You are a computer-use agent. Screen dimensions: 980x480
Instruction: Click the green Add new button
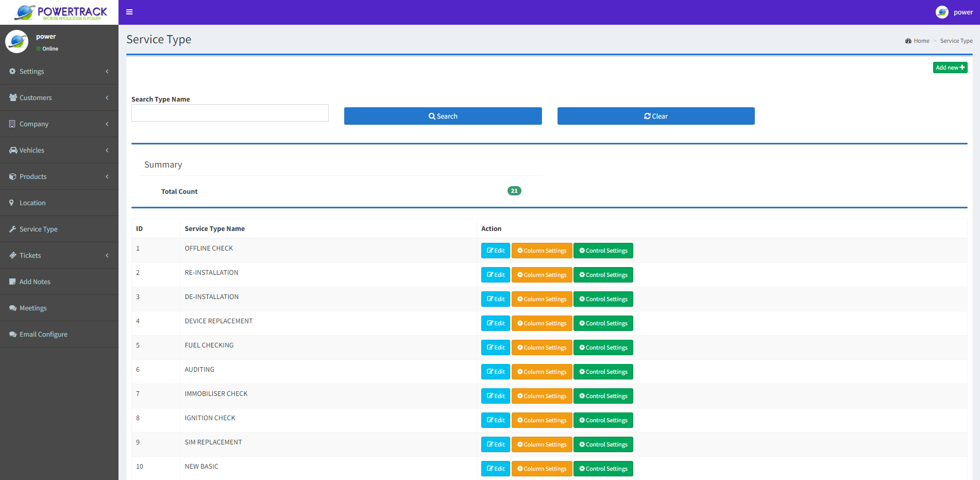(x=950, y=68)
